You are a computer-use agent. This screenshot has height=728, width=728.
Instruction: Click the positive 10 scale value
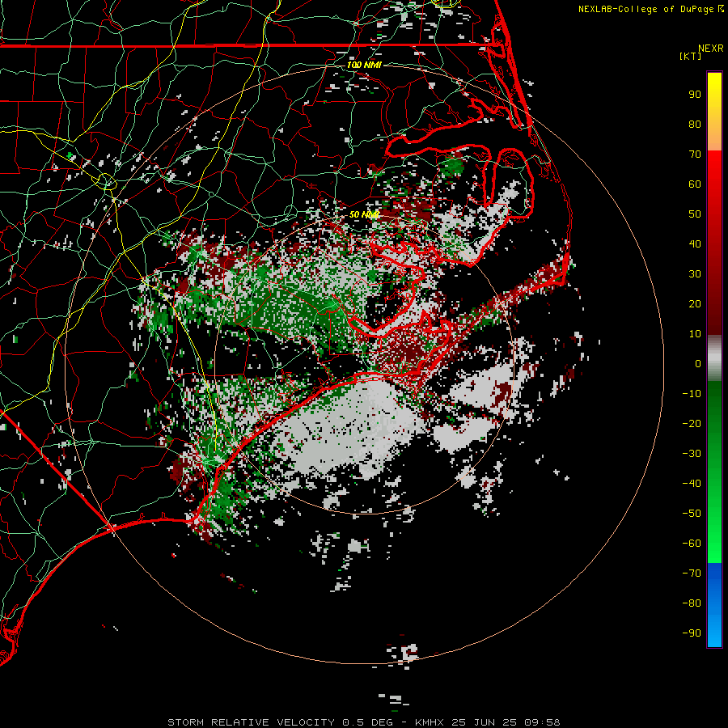695,334
